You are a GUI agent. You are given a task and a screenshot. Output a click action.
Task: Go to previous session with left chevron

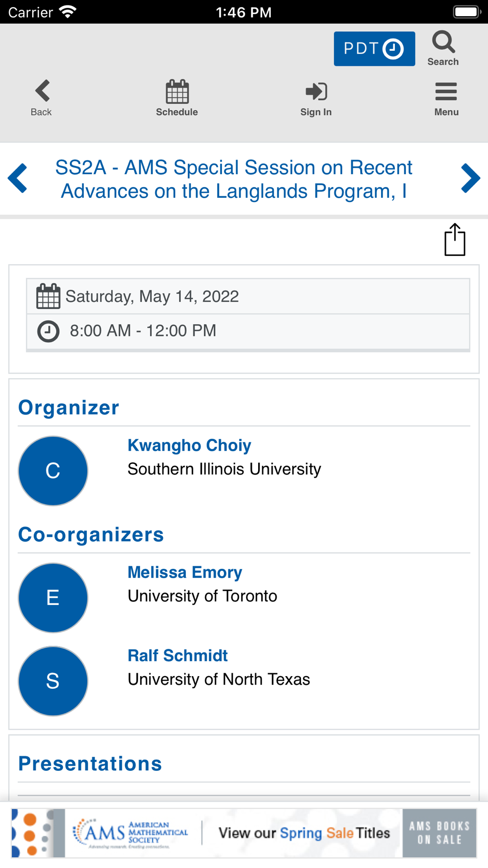tap(18, 178)
